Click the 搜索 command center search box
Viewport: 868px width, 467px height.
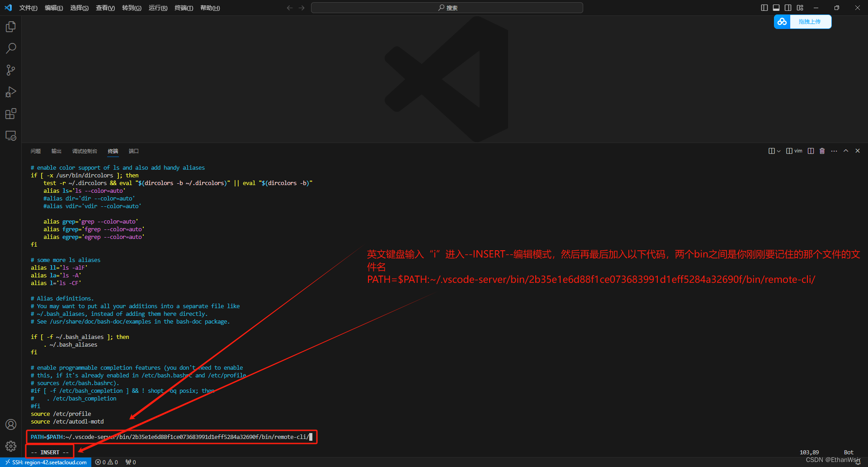pos(447,8)
